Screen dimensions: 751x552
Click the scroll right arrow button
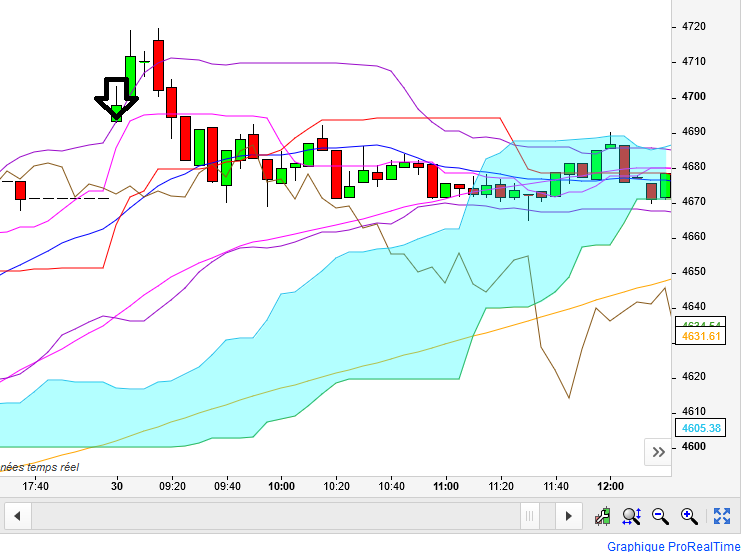click(x=569, y=516)
